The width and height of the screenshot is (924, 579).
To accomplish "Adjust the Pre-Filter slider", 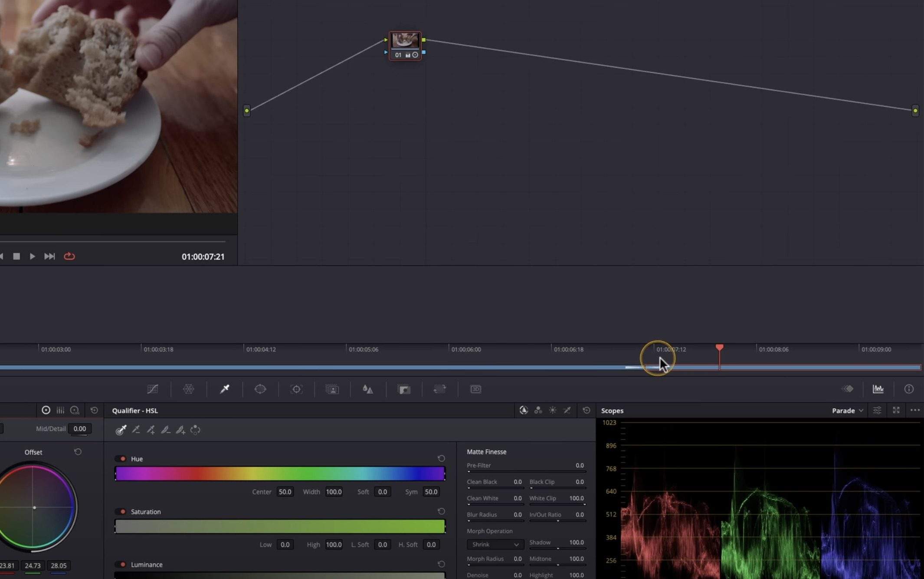I will [526, 471].
